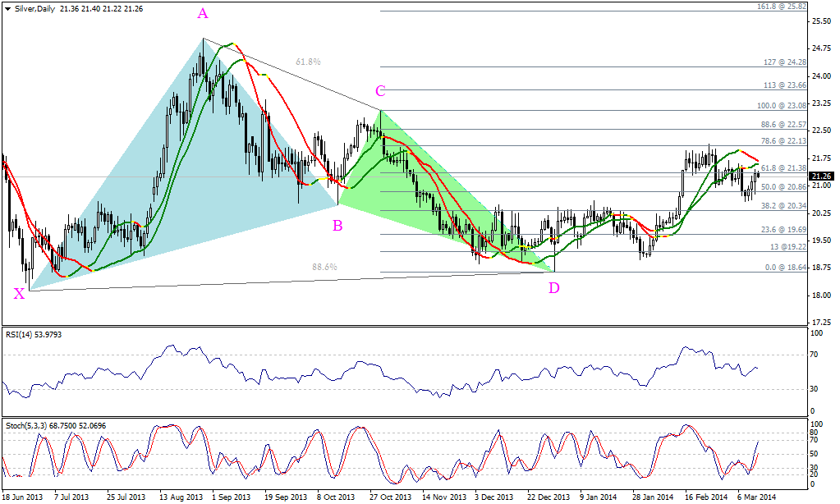Click the Stoch(5,3,3) indicator label
840x504 pixels.
(56, 426)
